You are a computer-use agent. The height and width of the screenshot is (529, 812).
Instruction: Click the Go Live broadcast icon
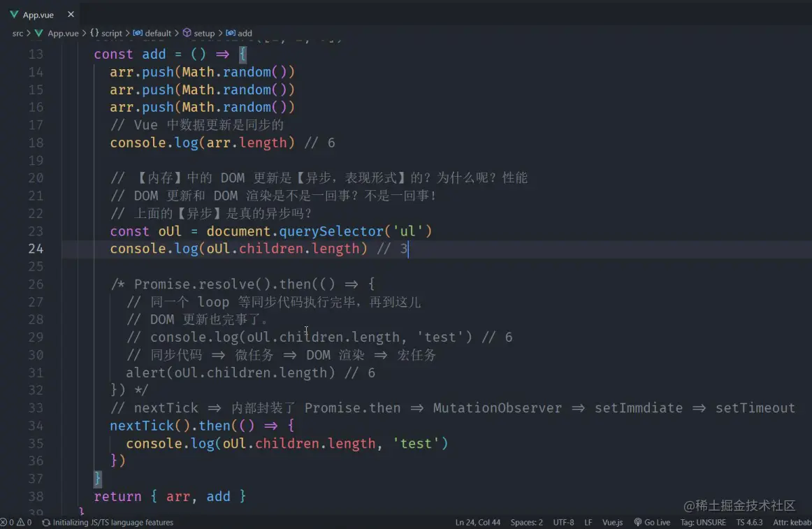(x=637, y=522)
